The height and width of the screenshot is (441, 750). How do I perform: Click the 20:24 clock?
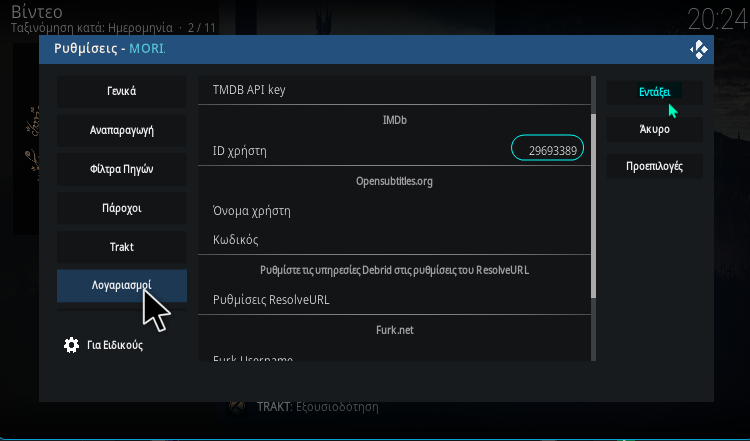[x=717, y=20]
